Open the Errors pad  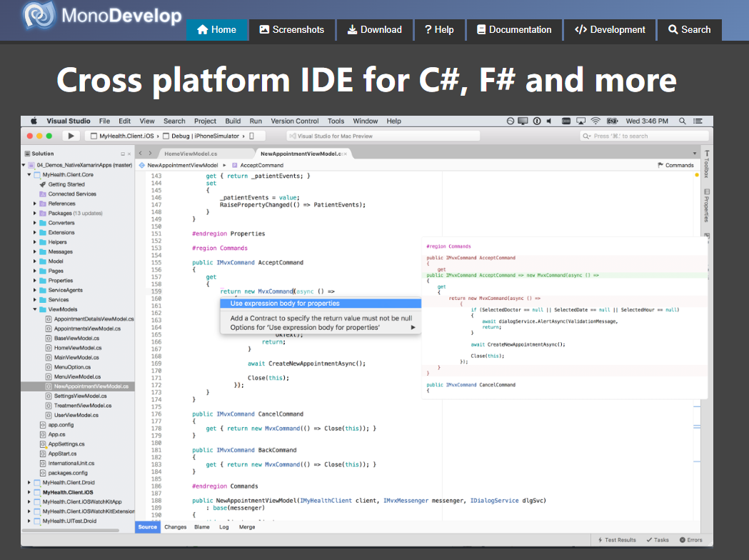[x=691, y=540]
